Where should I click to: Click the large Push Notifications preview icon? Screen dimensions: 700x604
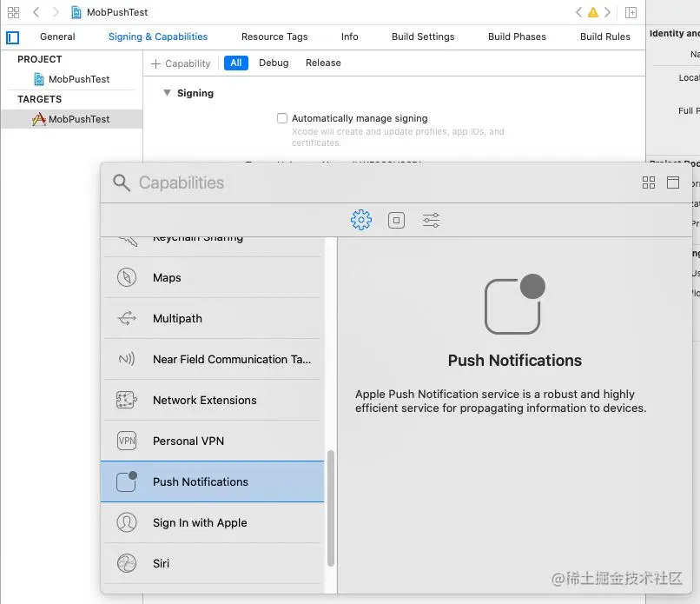coord(515,304)
